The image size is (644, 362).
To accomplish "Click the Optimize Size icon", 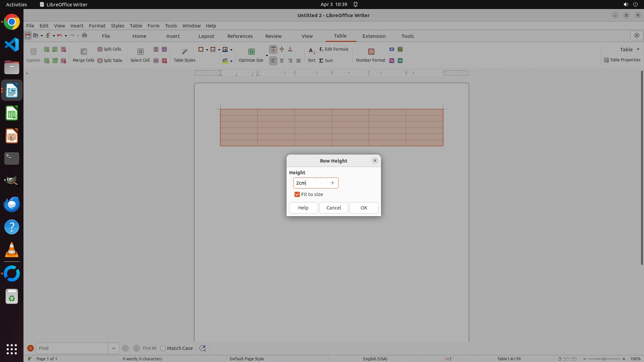I will coord(251,52).
